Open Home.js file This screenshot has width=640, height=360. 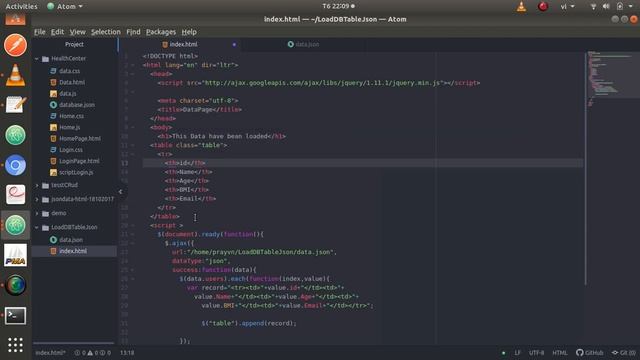coord(69,127)
